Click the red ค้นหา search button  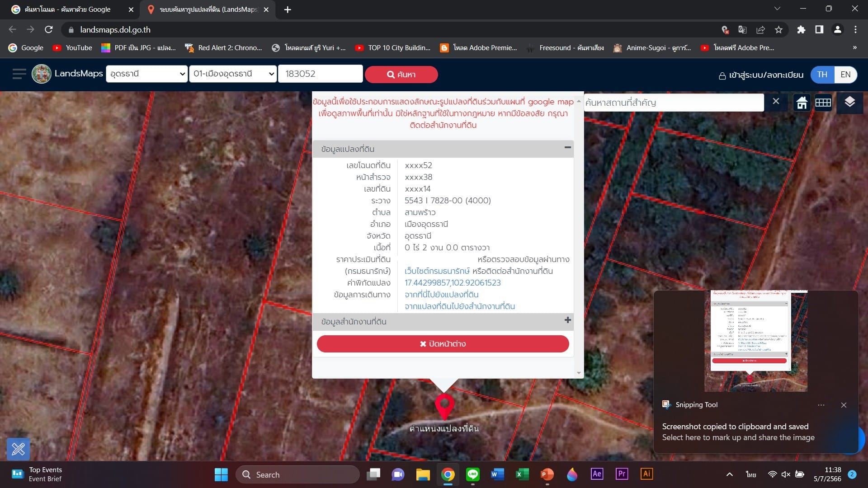(401, 75)
